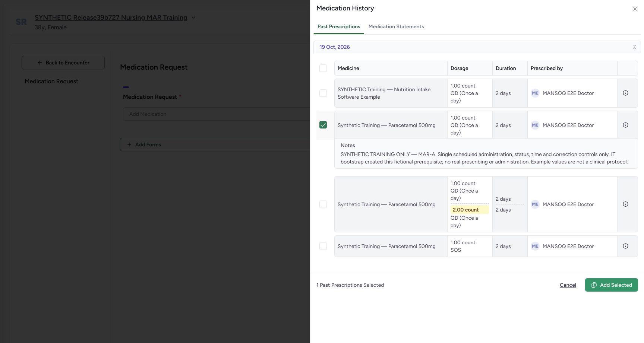Click the SR patient avatar
Viewport: 644px width, 343px height.
21,22
